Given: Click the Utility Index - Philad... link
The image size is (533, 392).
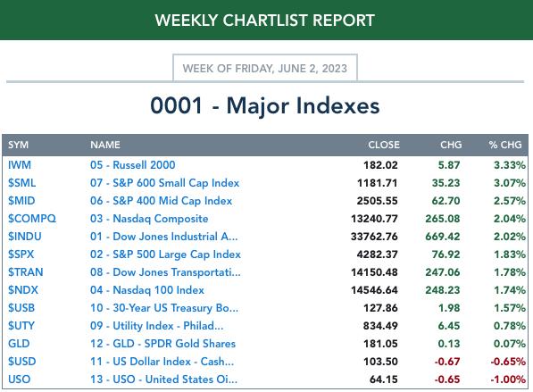Looking at the screenshot, I should (157, 326).
